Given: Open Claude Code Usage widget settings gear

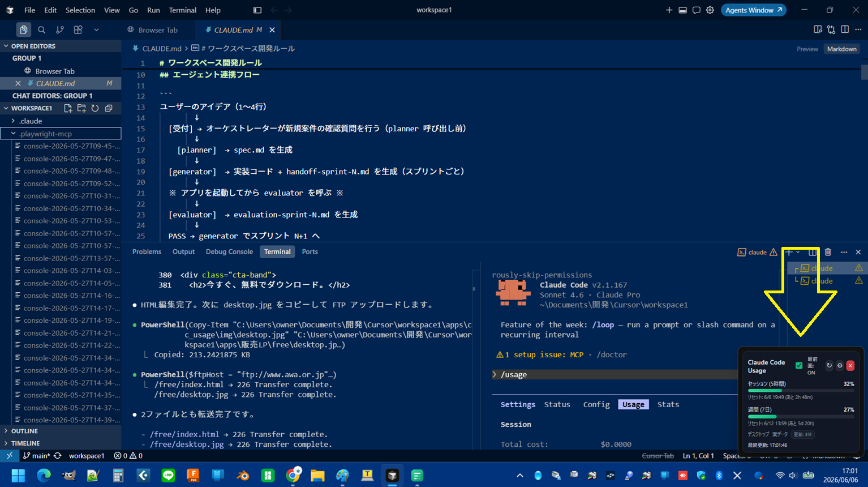Looking at the screenshot, I should pyautogui.click(x=840, y=366).
